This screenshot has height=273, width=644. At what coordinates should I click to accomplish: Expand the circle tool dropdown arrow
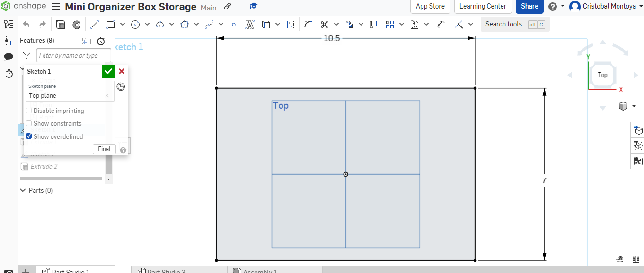coord(147,25)
